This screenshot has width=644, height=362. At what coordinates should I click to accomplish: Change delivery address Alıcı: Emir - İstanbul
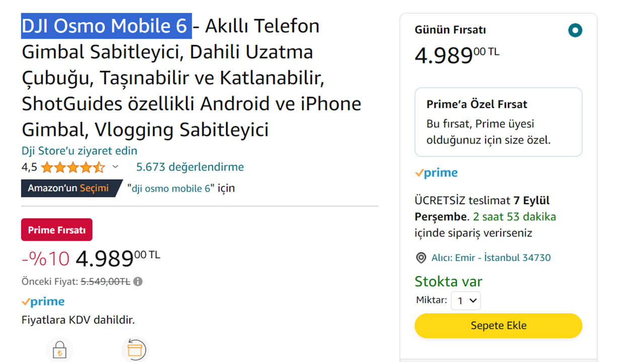[x=491, y=258]
